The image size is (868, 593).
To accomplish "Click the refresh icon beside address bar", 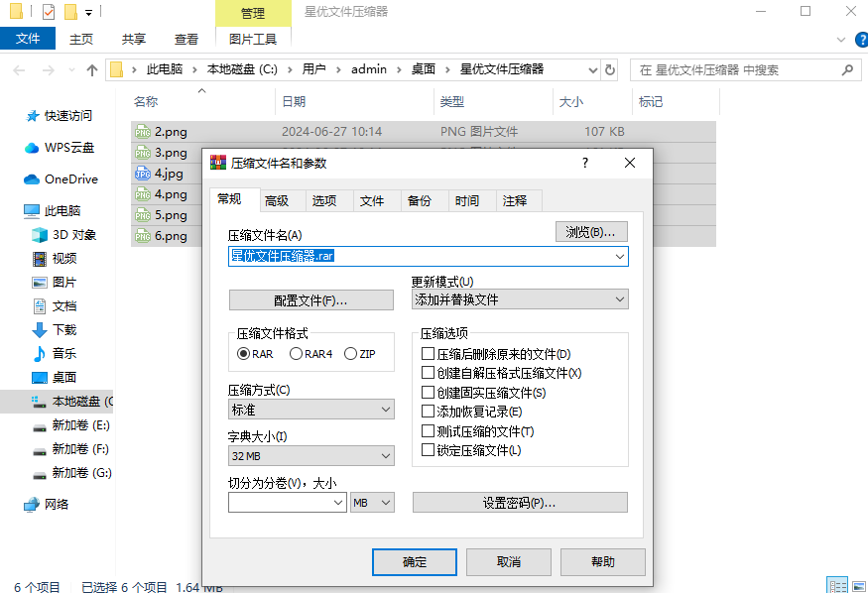I will pos(610,69).
